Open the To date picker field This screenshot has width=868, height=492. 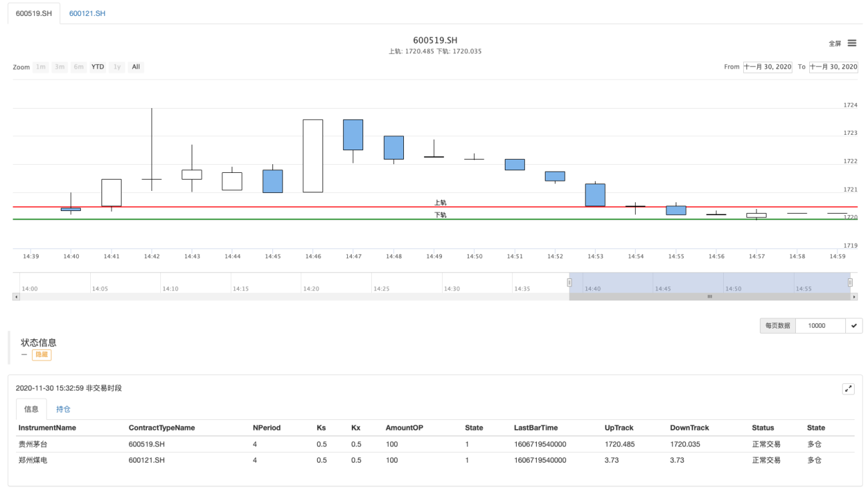(x=833, y=67)
